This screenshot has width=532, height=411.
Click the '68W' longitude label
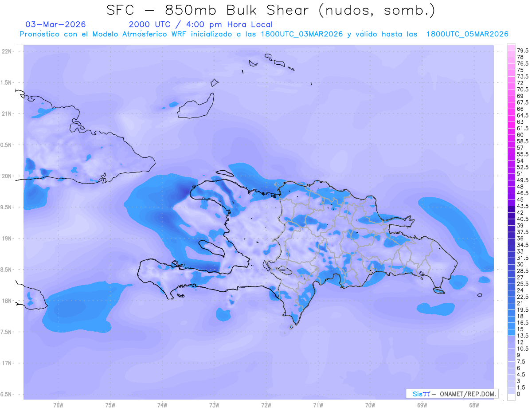click(474, 405)
